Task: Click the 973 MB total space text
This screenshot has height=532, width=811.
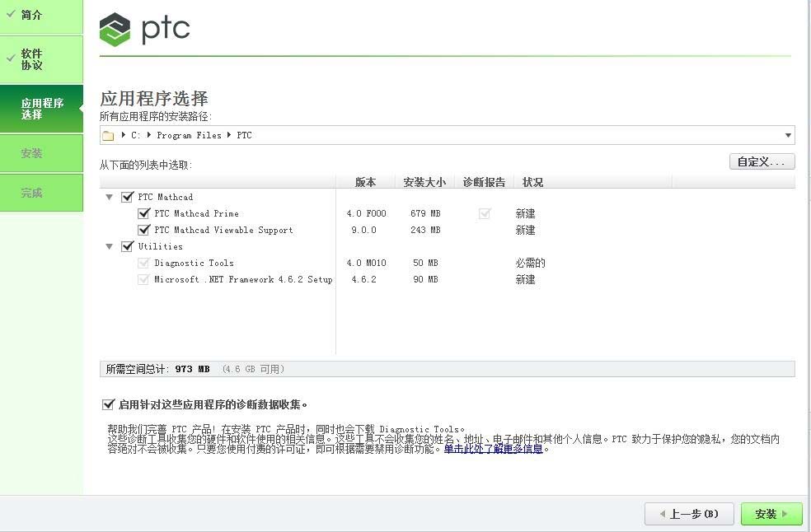Action: (x=192, y=369)
